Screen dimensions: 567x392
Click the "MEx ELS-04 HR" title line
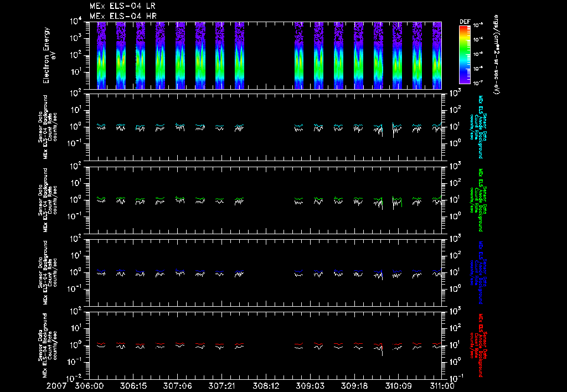pos(123,16)
